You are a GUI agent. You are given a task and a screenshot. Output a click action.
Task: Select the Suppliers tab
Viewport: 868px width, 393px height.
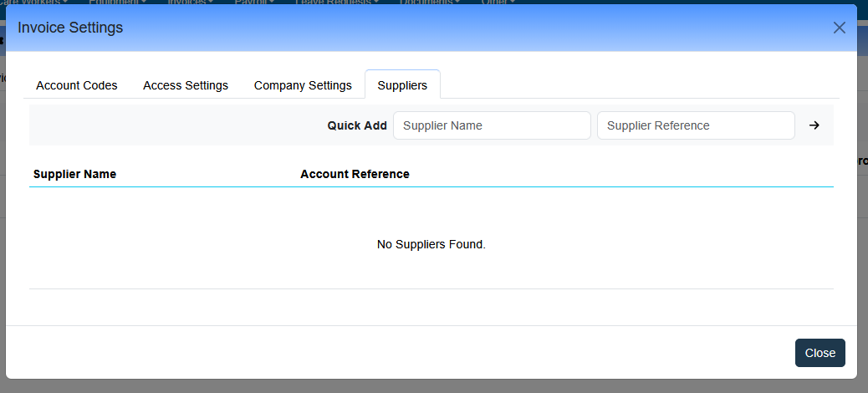click(x=402, y=85)
